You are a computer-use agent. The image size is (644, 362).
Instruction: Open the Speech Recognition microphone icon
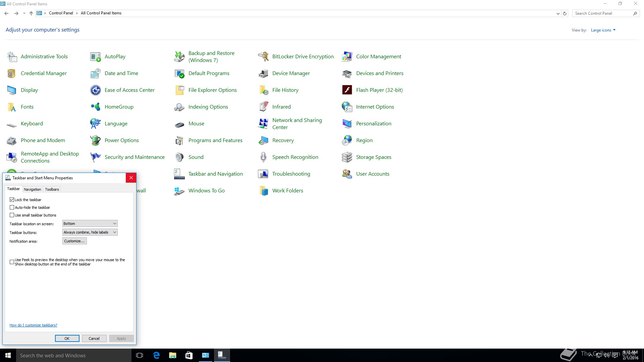point(263,157)
